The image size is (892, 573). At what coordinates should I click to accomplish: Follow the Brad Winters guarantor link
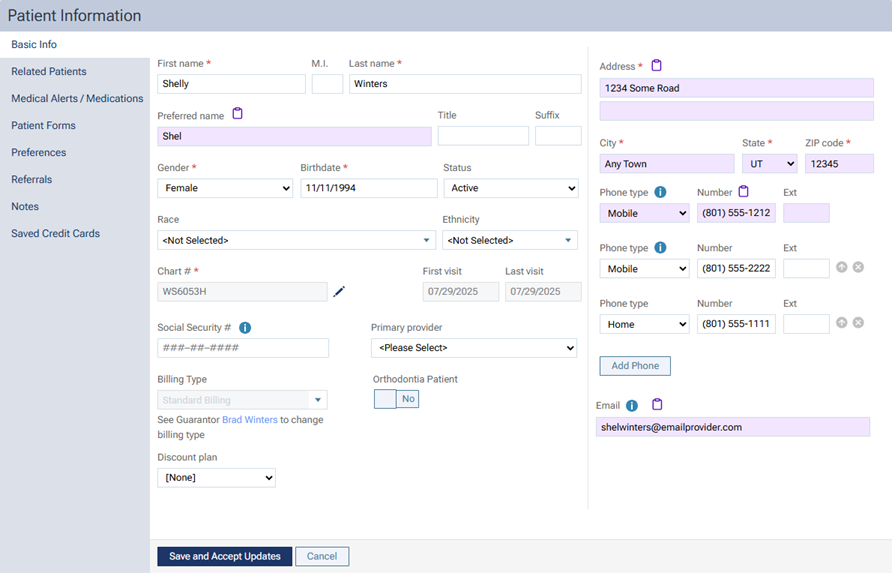[x=249, y=420]
